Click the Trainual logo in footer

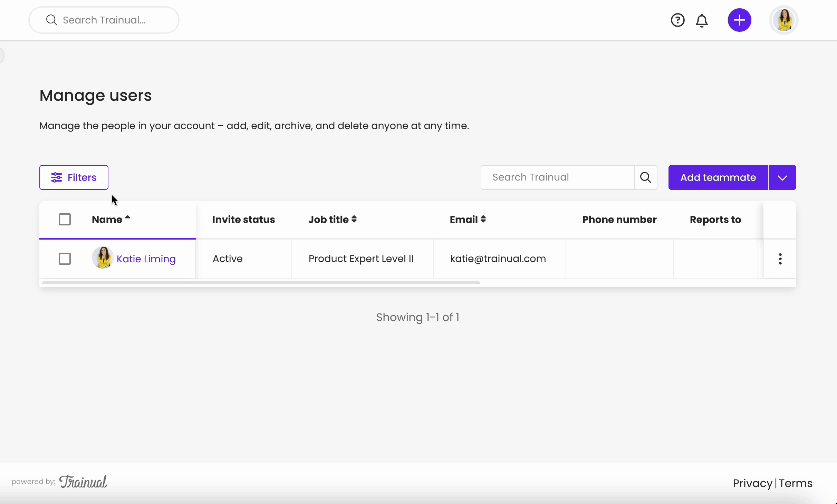click(83, 482)
